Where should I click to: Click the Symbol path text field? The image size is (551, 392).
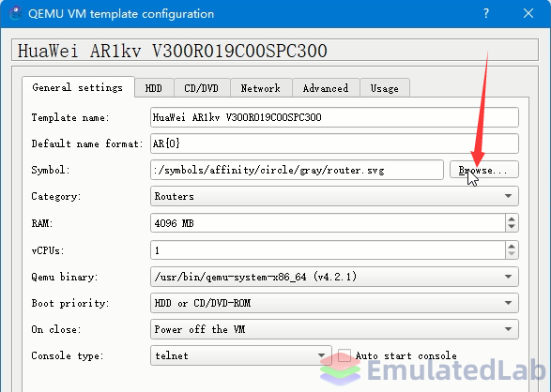click(297, 170)
